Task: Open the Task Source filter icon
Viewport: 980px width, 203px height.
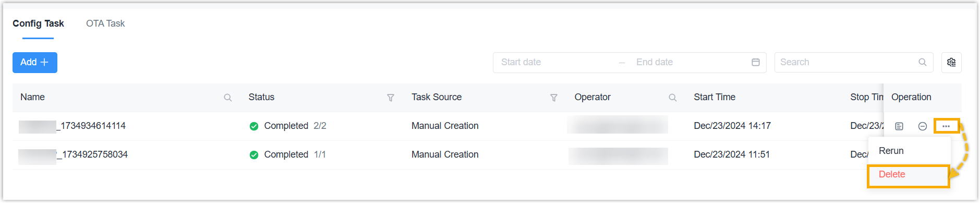Action: (x=554, y=98)
